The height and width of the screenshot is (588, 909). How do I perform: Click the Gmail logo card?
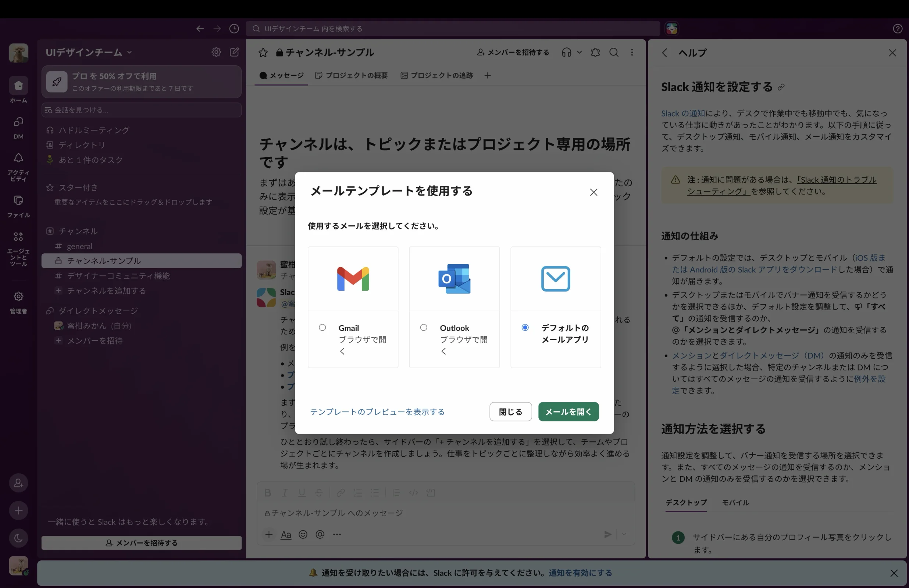coord(353,279)
